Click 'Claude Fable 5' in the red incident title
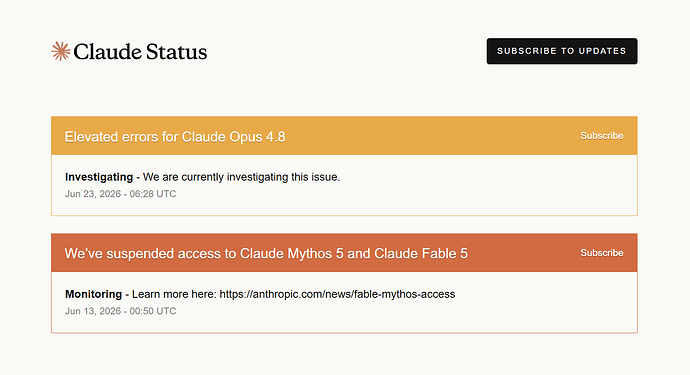 tap(421, 254)
